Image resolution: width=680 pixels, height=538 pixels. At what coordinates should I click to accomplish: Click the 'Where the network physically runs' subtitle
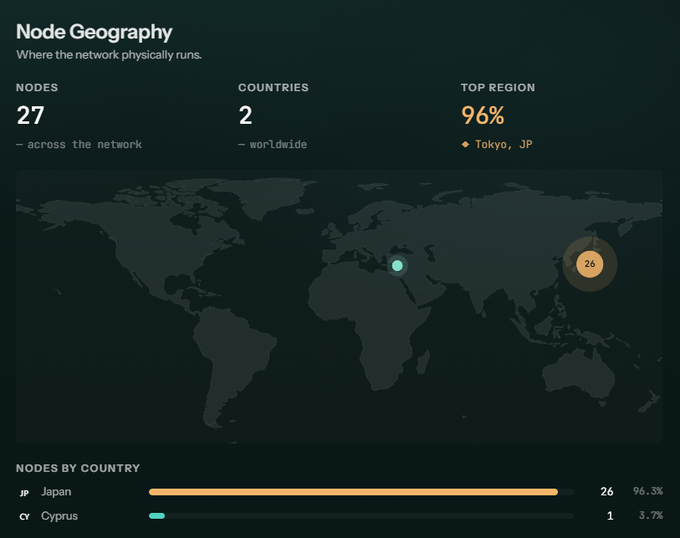pyautogui.click(x=109, y=55)
